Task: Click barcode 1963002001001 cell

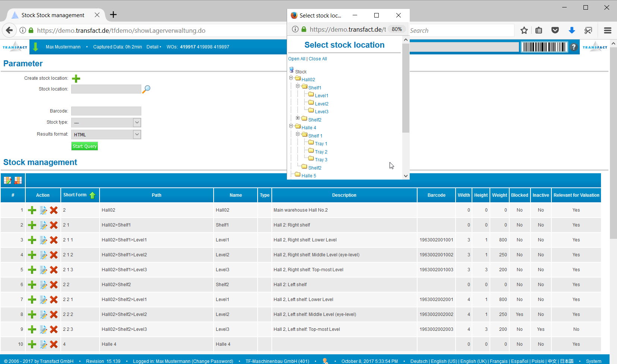Action: coord(436,240)
